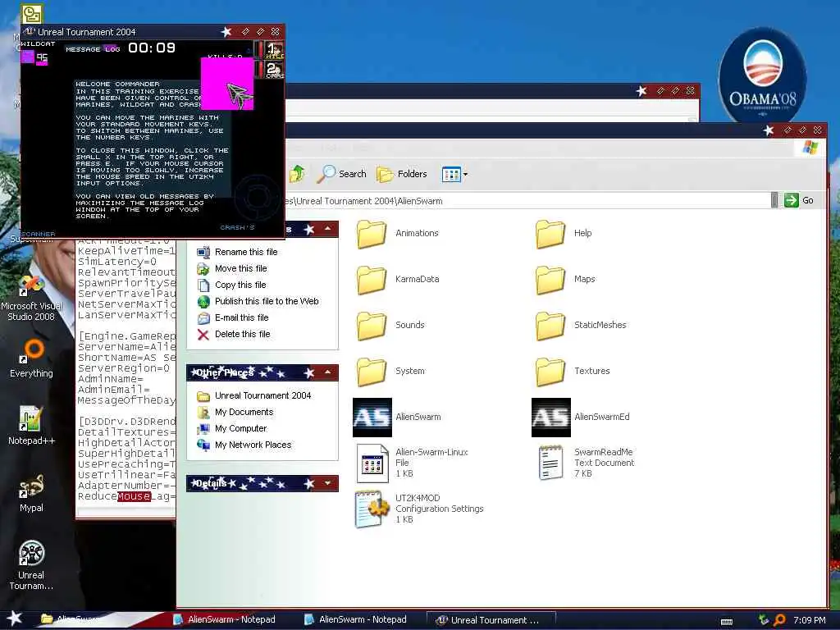
Task: Open the Animations folder
Action: pyautogui.click(x=372, y=234)
